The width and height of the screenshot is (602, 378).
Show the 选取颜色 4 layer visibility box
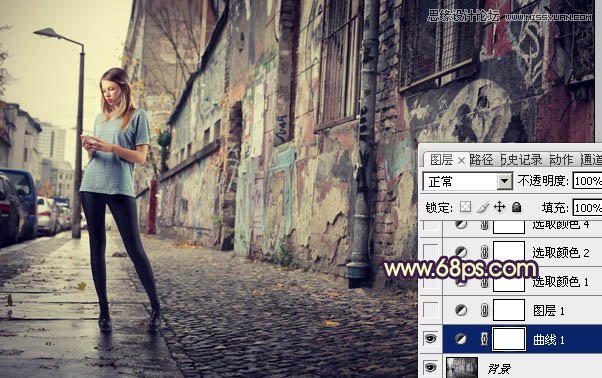tap(430, 225)
